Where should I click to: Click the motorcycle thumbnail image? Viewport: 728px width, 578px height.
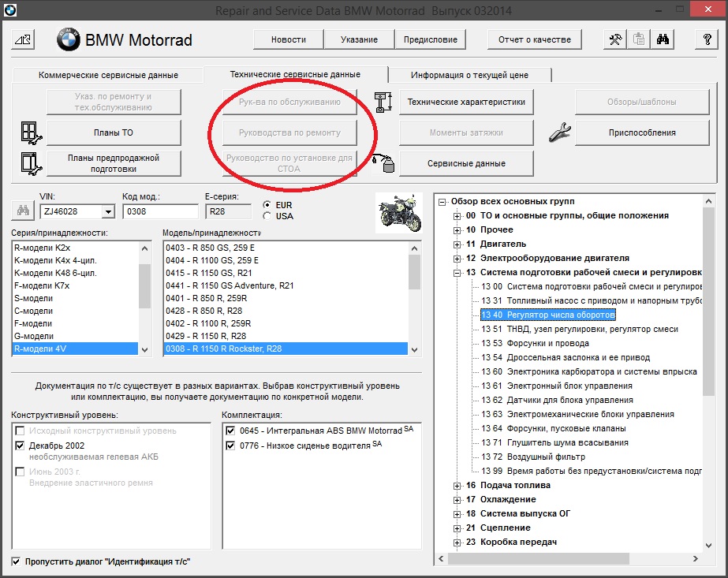[399, 214]
